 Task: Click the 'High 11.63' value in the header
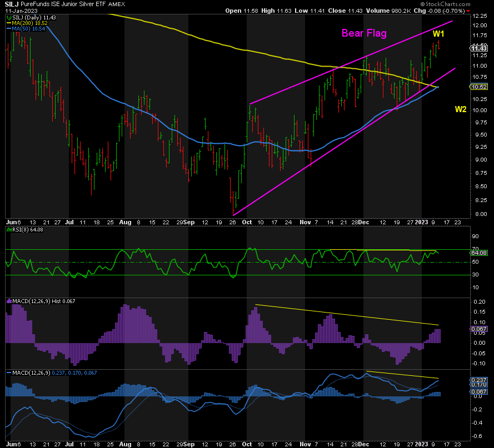click(x=276, y=11)
